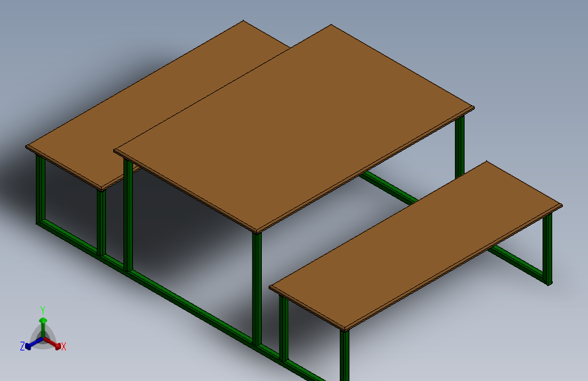Click the blue Z axis of the orientation triad
The height and width of the screenshot is (381, 588).
[33, 343]
